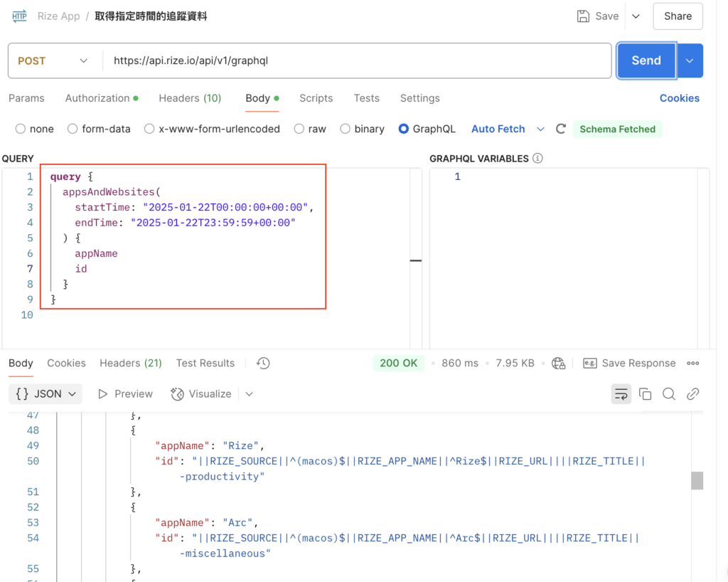
Task: Select x-www-form-urlencoded body type
Action: (x=149, y=129)
